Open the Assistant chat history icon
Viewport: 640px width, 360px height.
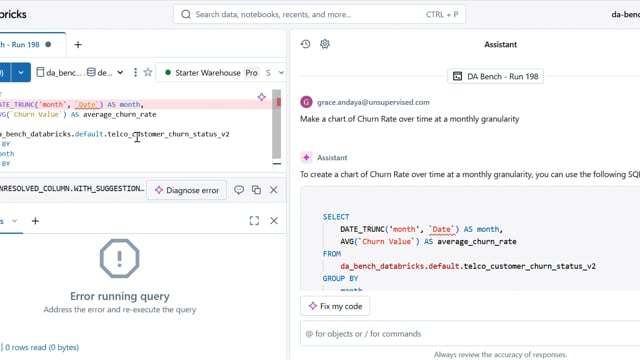(305, 44)
